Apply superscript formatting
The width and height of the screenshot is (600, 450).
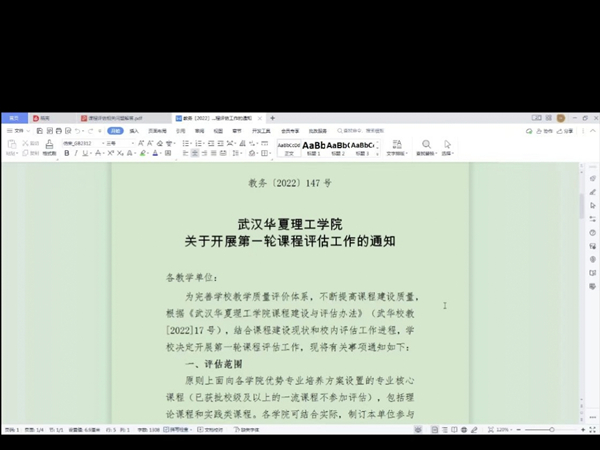pos(110,153)
